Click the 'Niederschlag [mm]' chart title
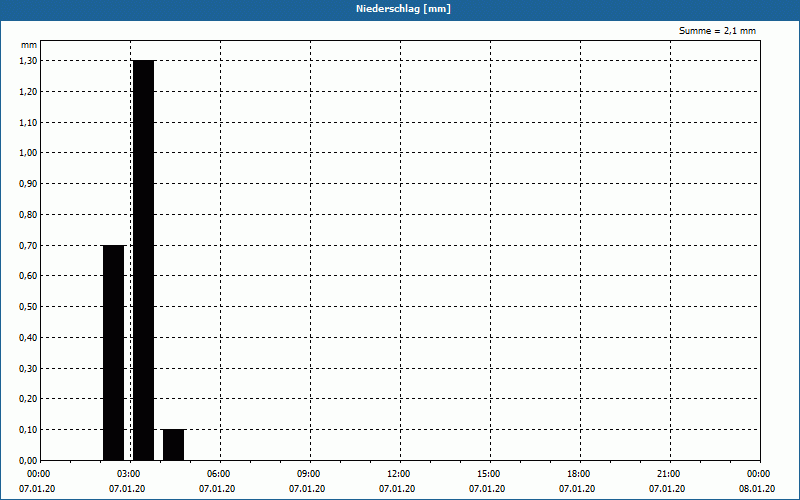800x500 pixels. click(x=403, y=9)
